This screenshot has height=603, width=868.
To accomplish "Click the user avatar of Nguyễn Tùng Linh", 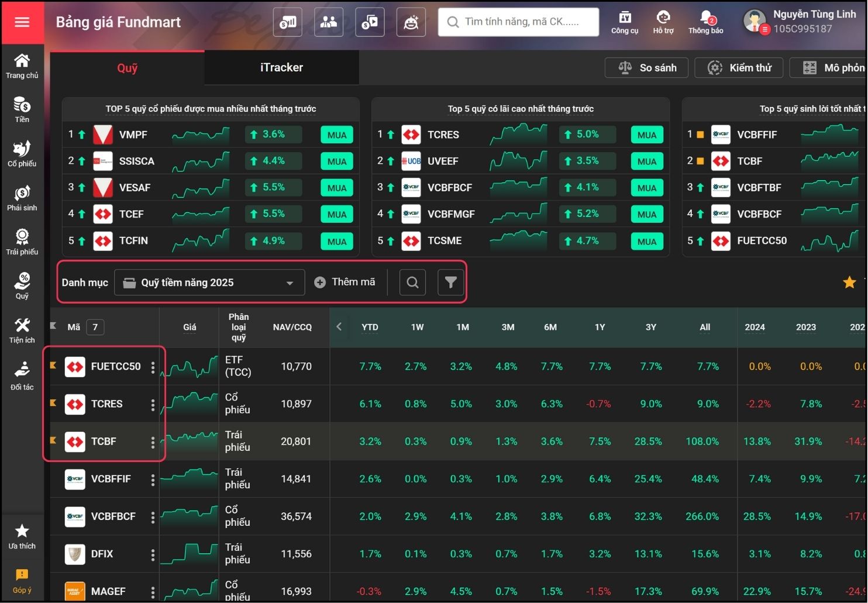I will (x=755, y=21).
